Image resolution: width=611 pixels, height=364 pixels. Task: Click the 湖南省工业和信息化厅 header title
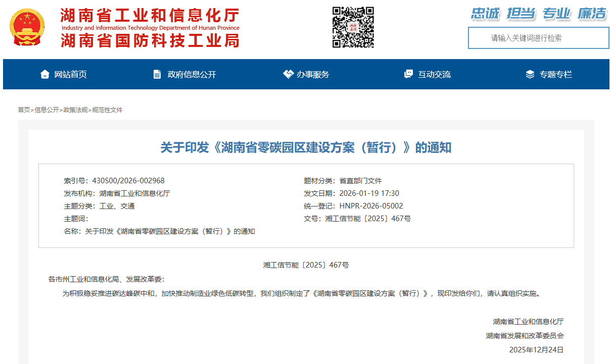pos(150,16)
